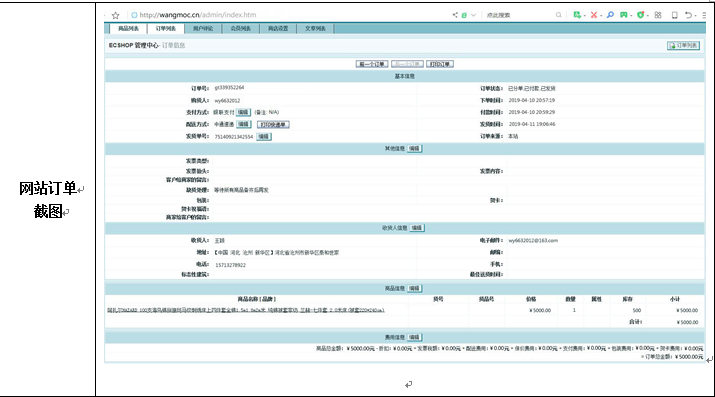Select payment time 2019-04-10 20:59:29
The image size is (715, 397).
pos(532,112)
